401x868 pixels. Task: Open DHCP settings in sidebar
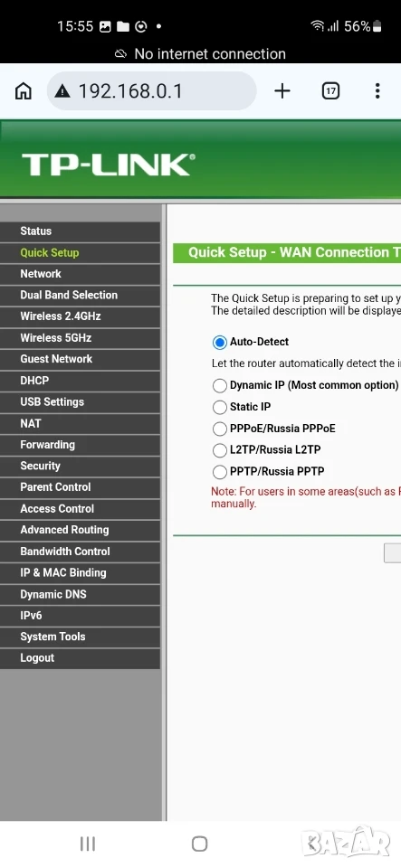point(80,381)
